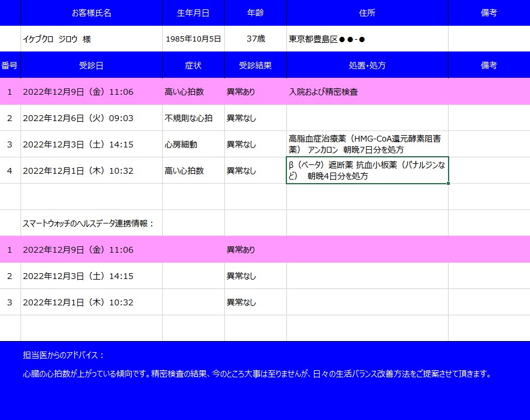The image size is (530, 420).
Task: Click the 処置・処方 header cell
Action: (367, 66)
